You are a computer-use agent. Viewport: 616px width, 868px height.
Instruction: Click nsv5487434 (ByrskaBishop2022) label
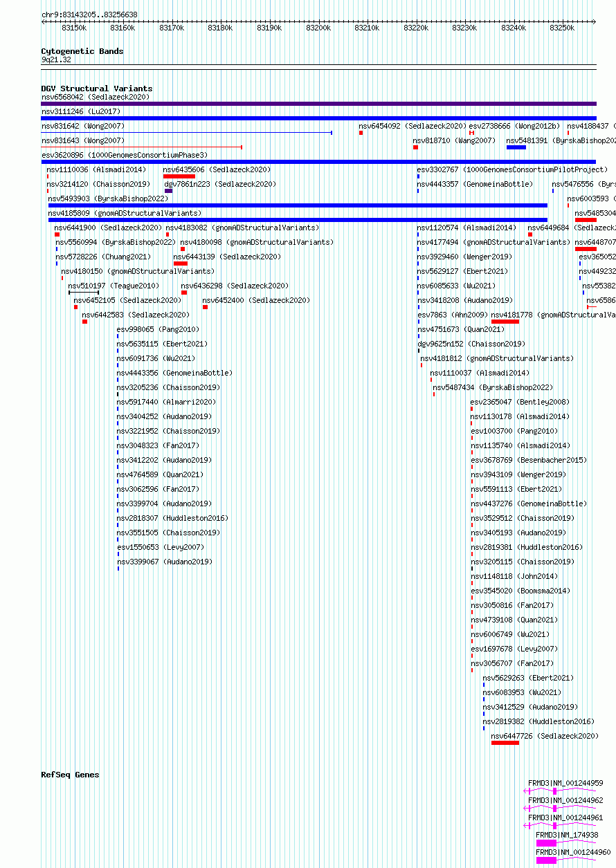click(x=493, y=387)
